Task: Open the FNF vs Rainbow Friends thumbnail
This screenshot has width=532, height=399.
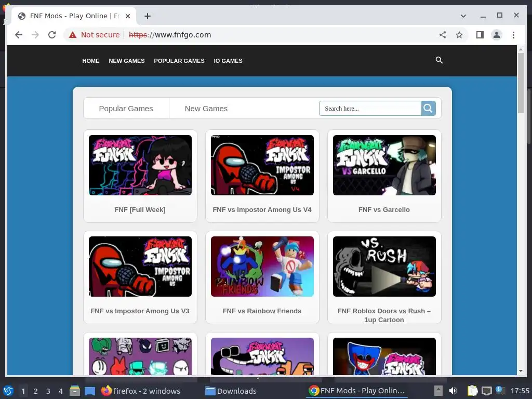Action: [x=262, y=267]
